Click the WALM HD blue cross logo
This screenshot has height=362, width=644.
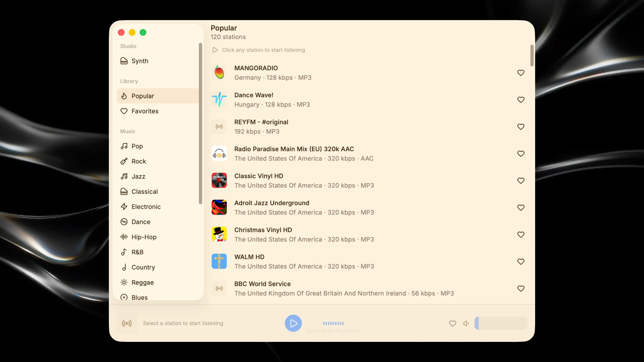pos(219,262)
